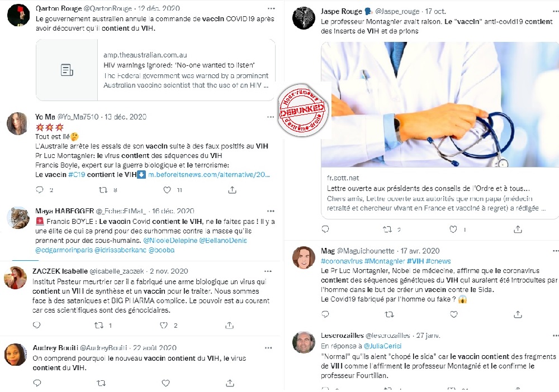Screen dimensions: 559x392
Task: Retweet the Jaspe Rouge tweet
Action: (x=387, y=230)
